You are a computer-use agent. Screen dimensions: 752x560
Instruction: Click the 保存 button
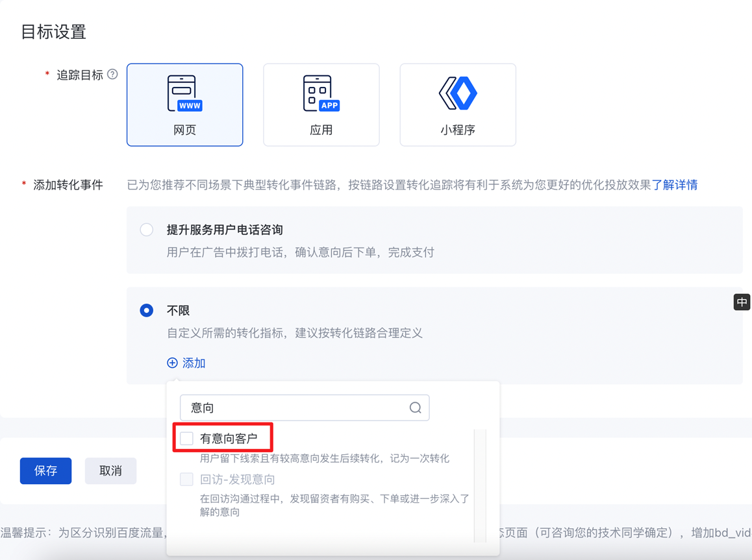pos(45,470)
